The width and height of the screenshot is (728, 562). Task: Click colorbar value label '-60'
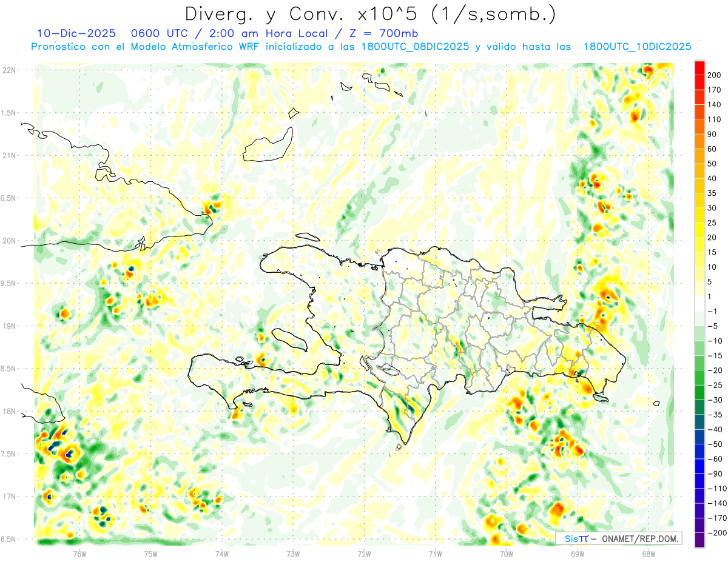click(x=716, y=459)
